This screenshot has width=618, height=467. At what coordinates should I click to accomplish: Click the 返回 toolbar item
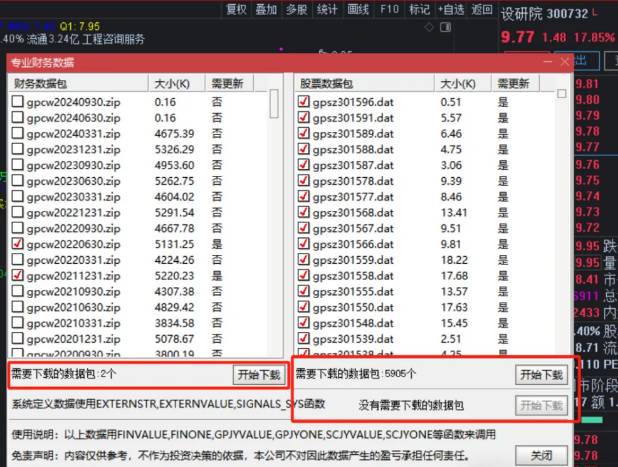pyautogui.click(x=482, y=9)
